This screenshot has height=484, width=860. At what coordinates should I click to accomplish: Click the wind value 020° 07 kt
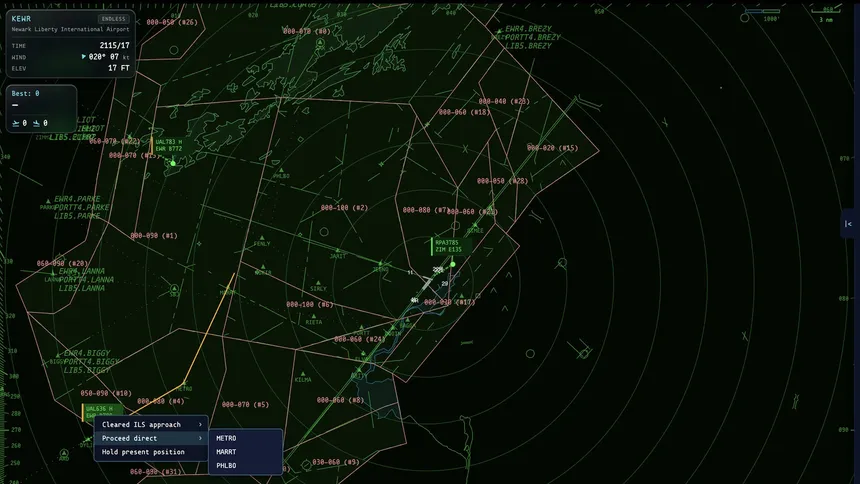109,57
